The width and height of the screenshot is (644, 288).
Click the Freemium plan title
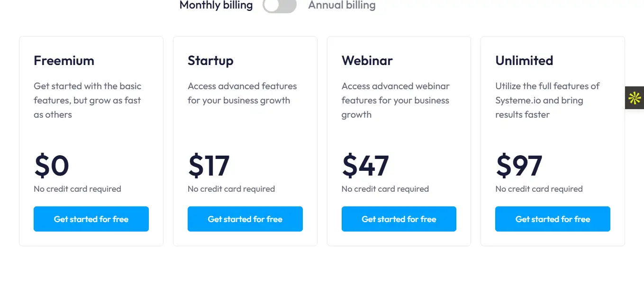pos(64,61)
